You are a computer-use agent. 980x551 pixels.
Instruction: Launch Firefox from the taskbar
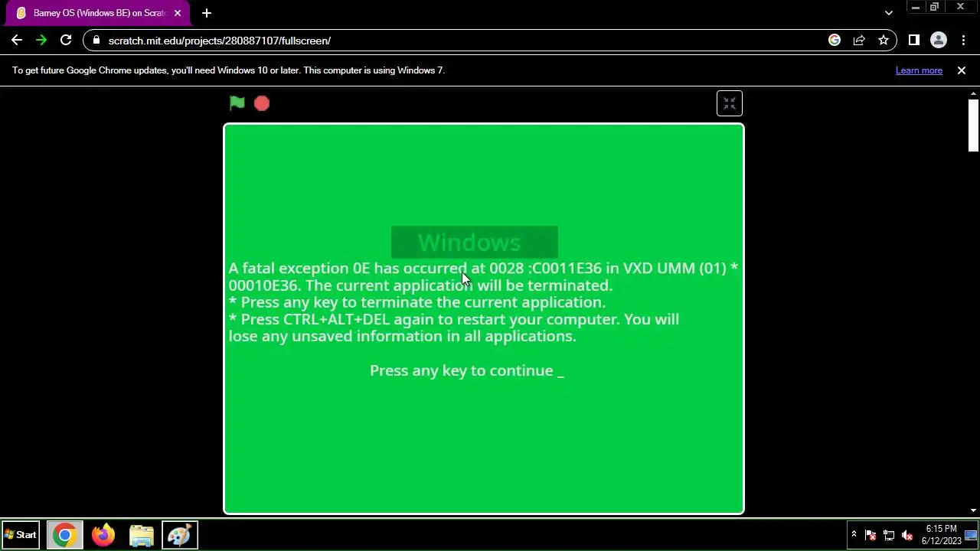[x=103, y=535]
